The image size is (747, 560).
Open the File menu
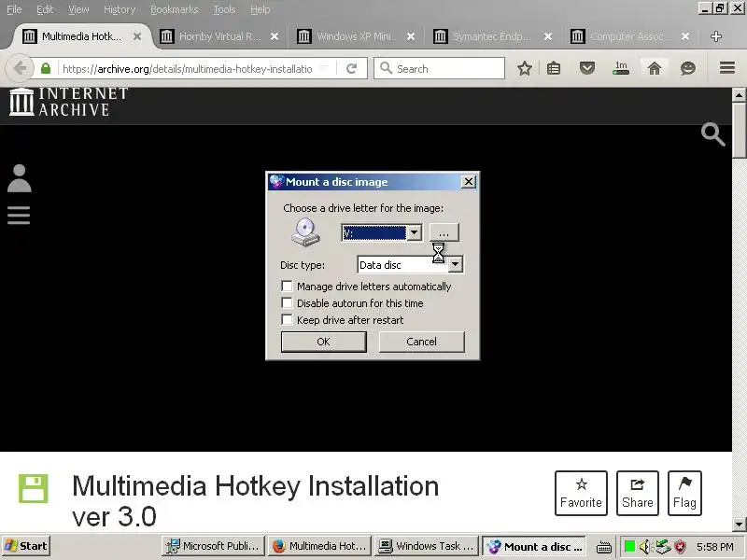(14, 9)
